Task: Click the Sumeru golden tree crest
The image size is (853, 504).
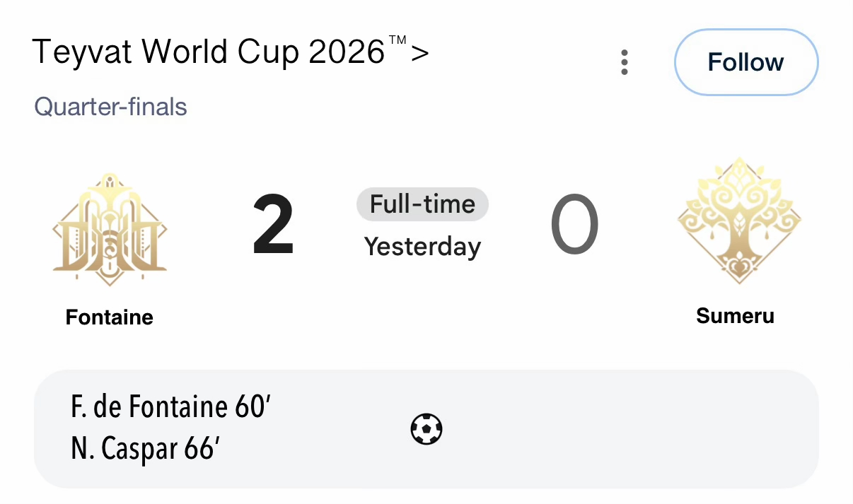Action: pyautogui.click(x=739, y=220)
